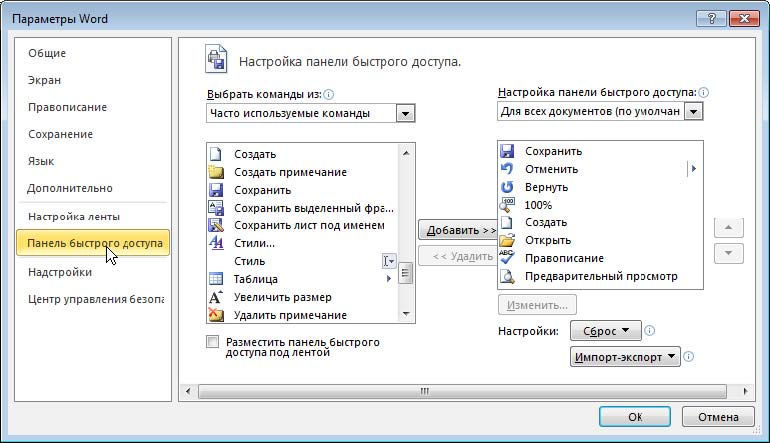Screen dimensions: 770x443
Task: Open the Часто используемые команды dropdown
Action: click(406, 113)
